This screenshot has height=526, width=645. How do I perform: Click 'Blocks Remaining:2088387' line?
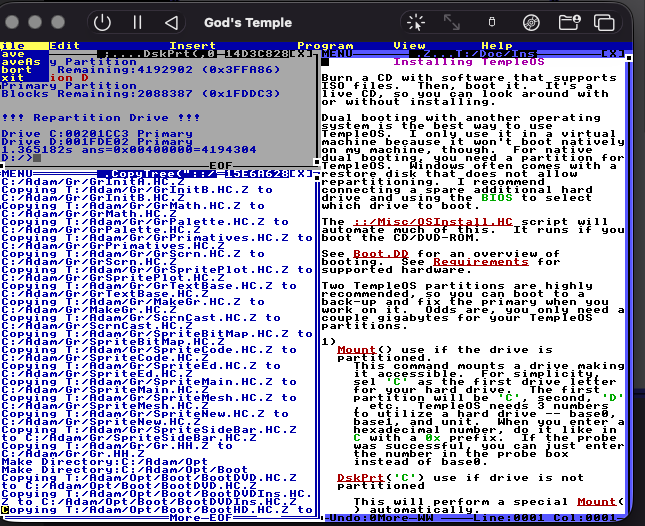[x=140, y=94]
